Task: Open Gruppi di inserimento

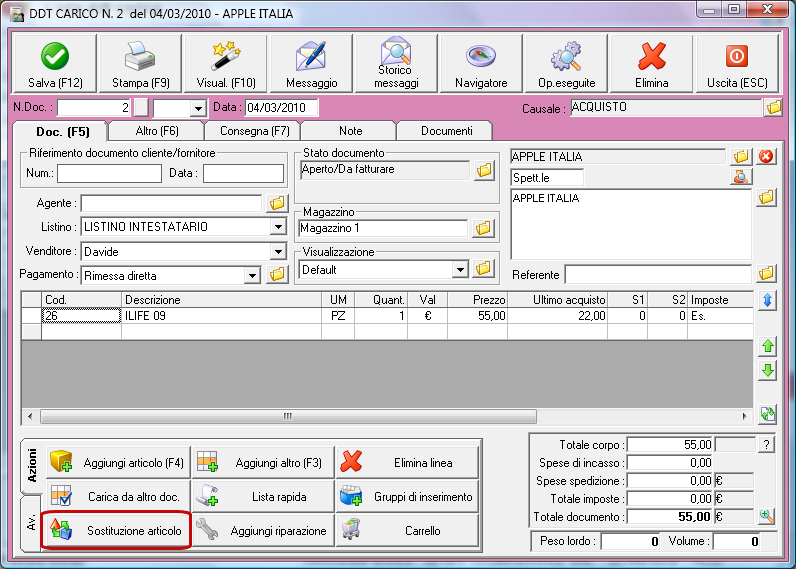Action: pos(407,496)
